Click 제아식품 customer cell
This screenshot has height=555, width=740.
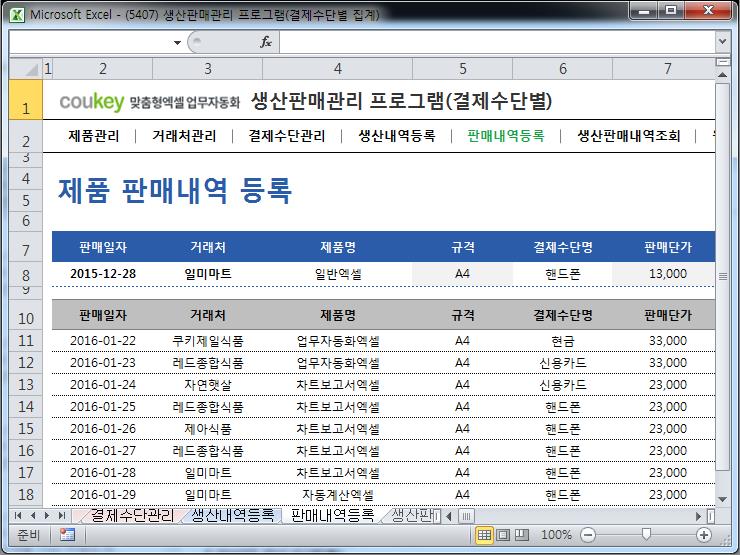[x=208, y=429]
